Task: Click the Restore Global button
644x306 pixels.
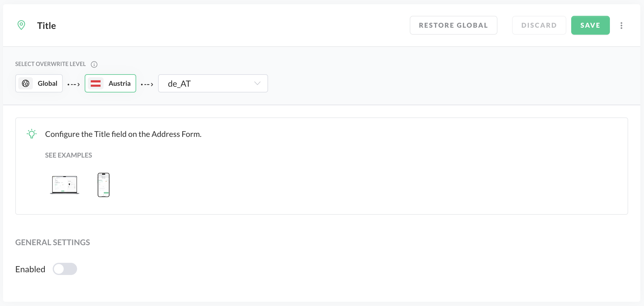Action: tap(453, 25)
